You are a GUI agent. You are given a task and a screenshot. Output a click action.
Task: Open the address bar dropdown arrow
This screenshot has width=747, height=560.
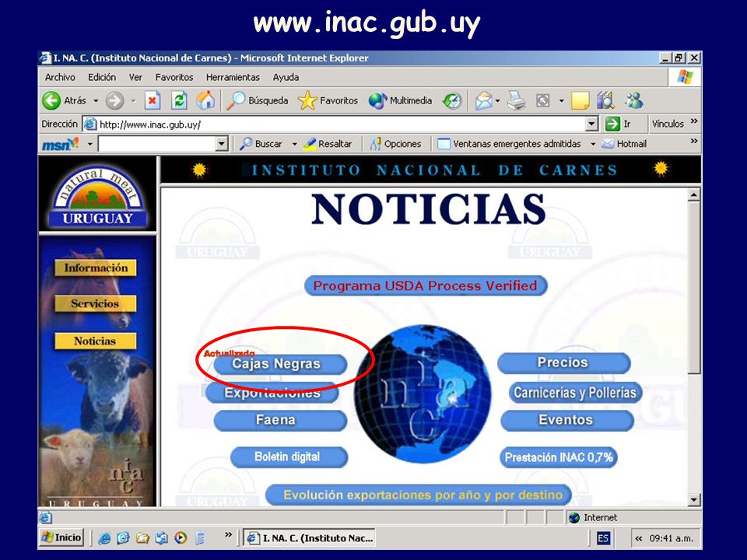[591, 124]
